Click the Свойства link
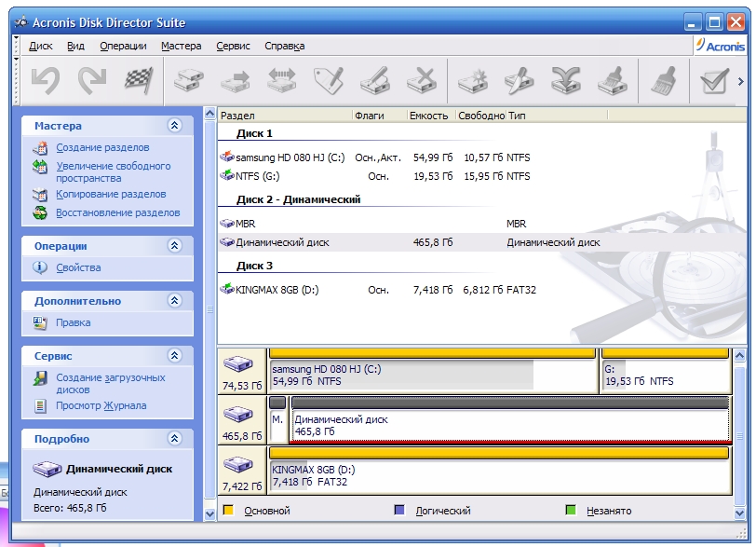Image resolution: width=756 pixels, height=547 pixels. coord(78,267)
